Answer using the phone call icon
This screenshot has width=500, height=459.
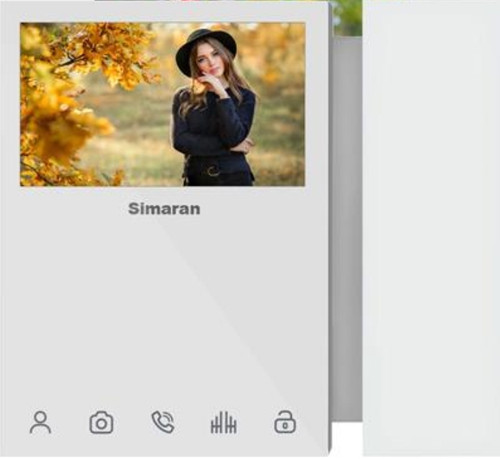click(x=163, y=422)
